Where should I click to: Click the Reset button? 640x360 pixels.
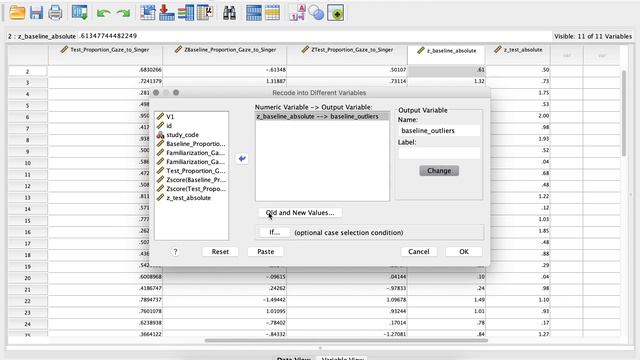pyautogui.click(x=220, y=252)
